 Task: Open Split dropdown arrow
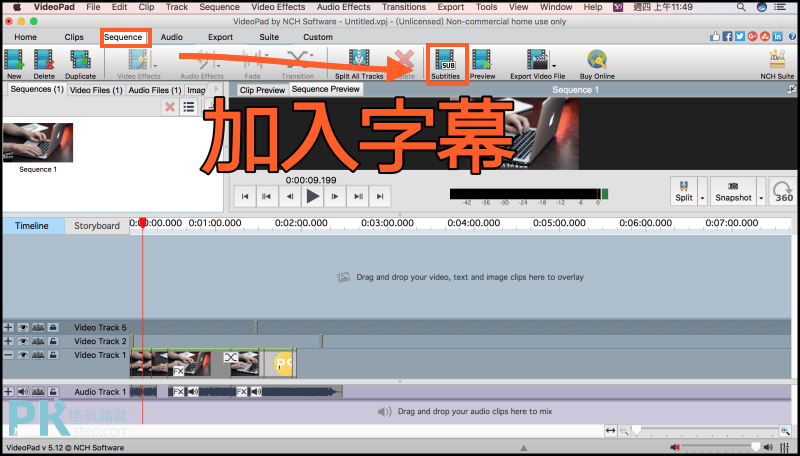702,197
